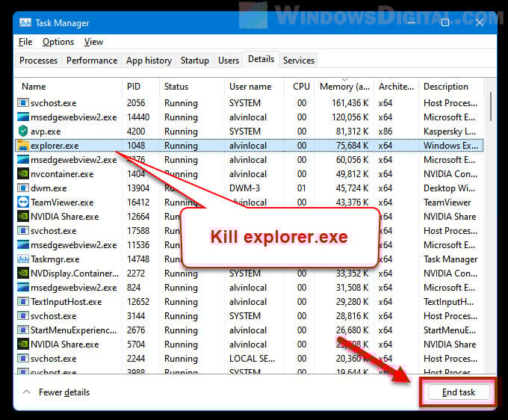Switch to the Performance tab
The width and height of the screenshot is (508, 420).
click(x=92, y=61)
